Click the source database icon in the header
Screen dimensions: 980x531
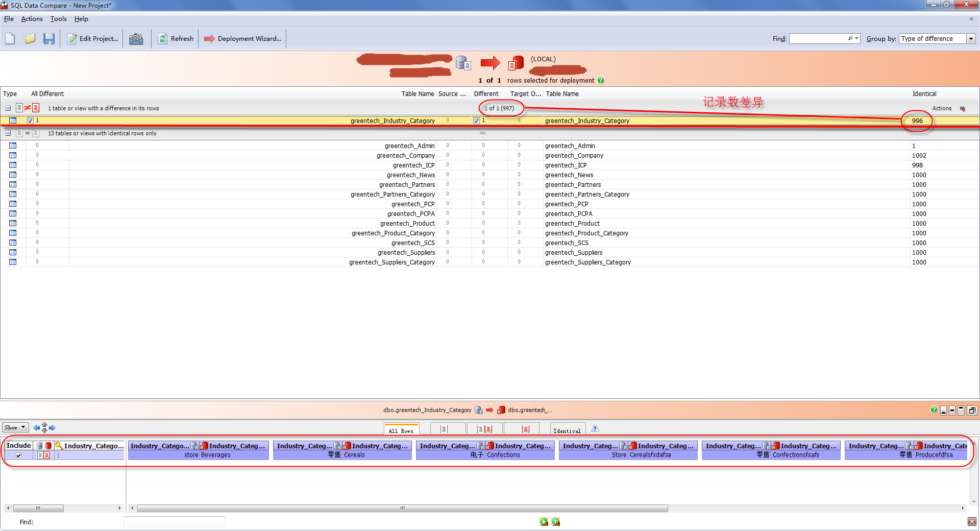[463, 63]
